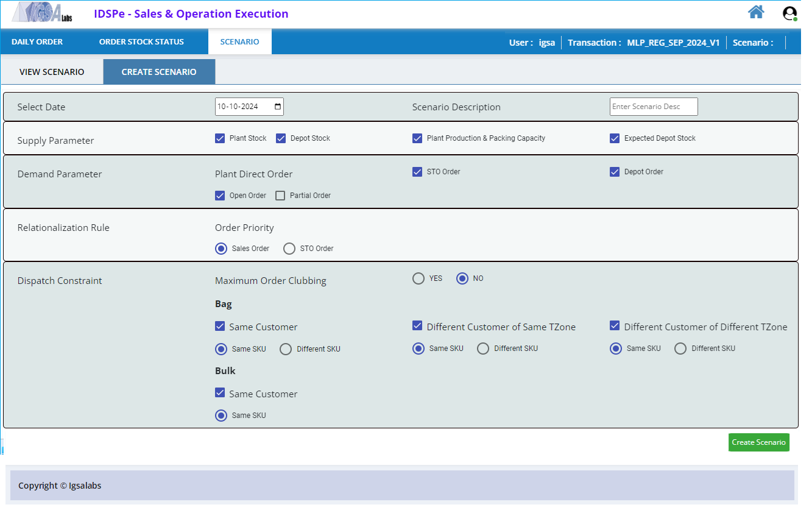Click the 'Plant Direct Order' label
Screen dimensions: 812x510
253,174
